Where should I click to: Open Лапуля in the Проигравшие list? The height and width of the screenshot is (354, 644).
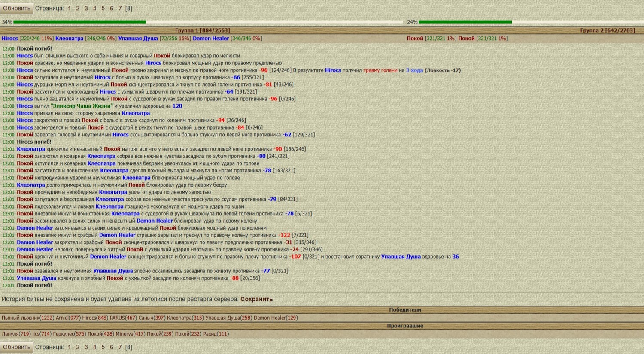(x=10, y=334)
